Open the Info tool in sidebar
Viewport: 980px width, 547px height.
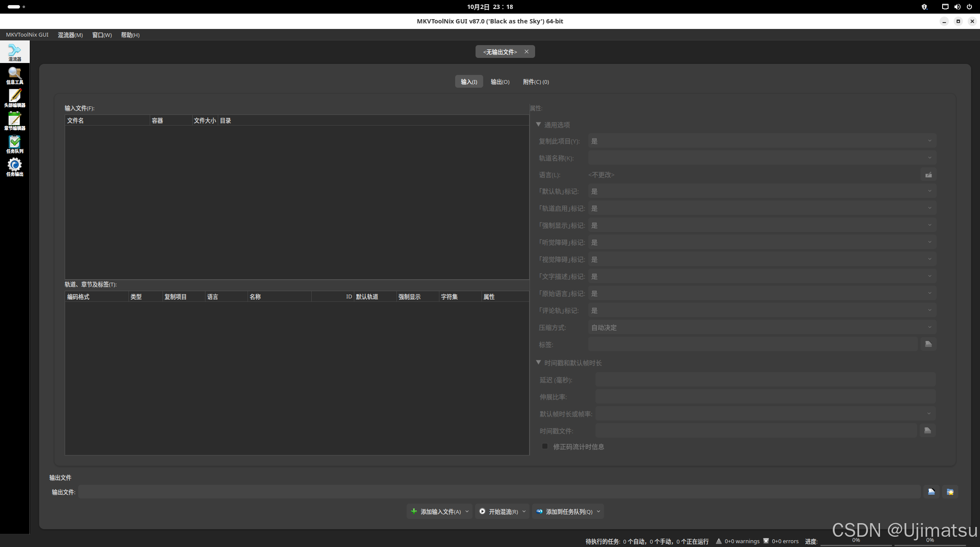click(14, 75)
